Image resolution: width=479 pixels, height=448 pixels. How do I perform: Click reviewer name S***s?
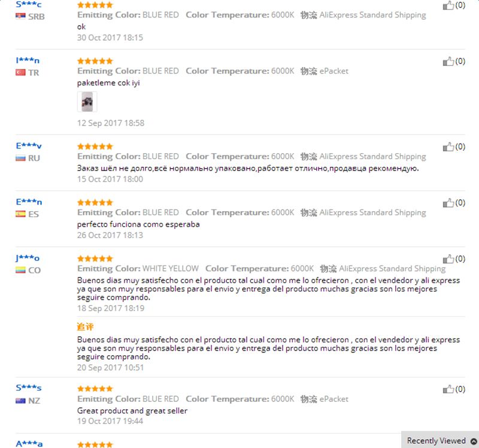tap(28, 388)
